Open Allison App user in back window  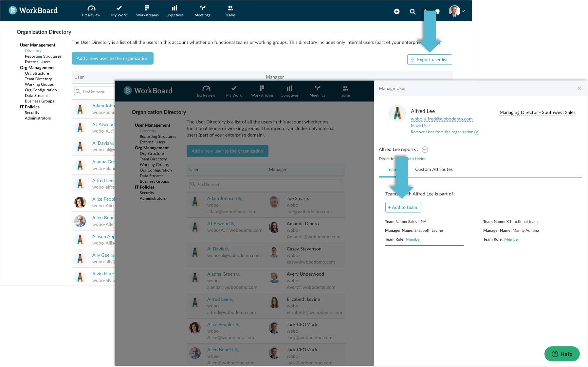pos(103,236)
